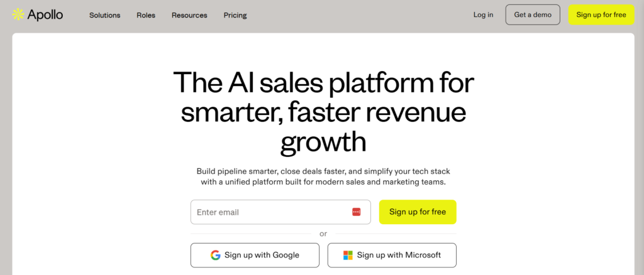Click the "or" divider text

323,234
